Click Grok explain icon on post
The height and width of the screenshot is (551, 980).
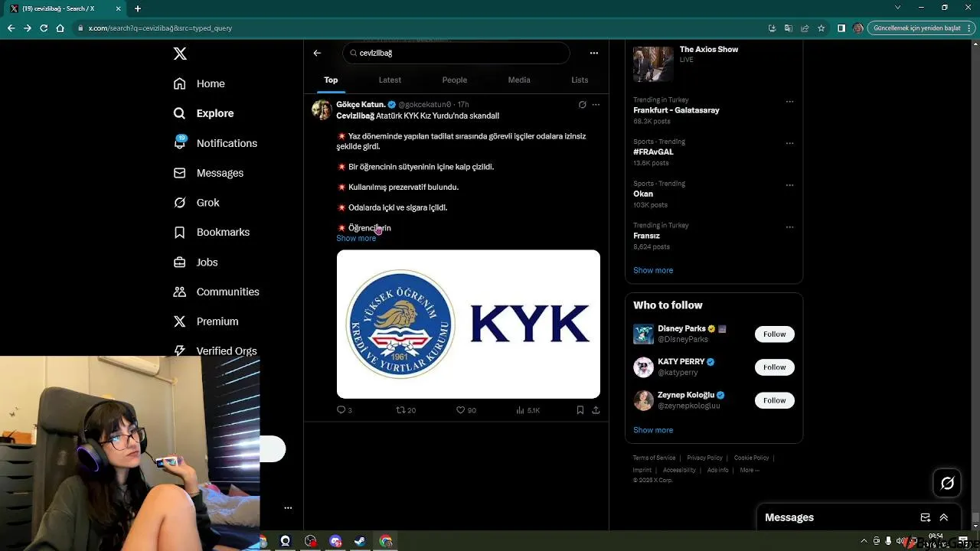(582, 105)
